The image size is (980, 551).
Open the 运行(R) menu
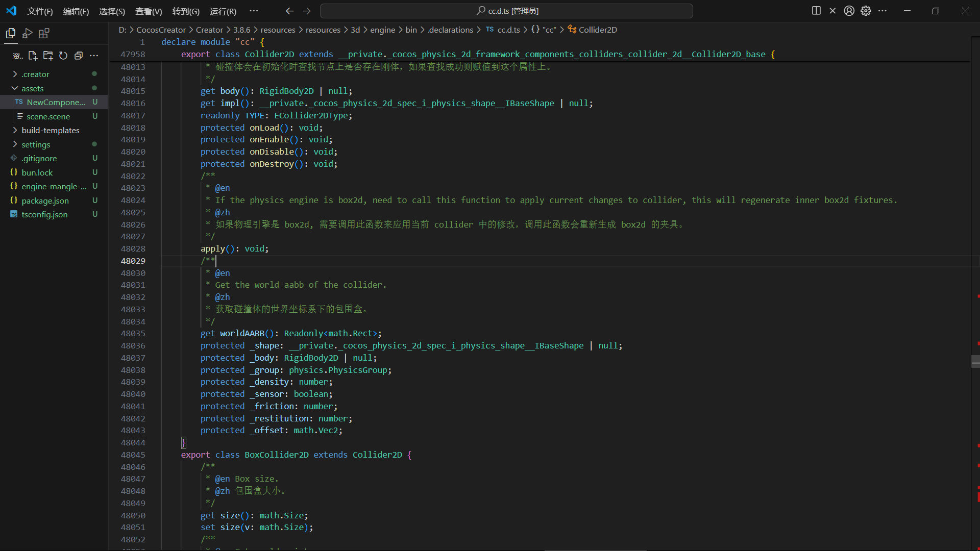coord(223,11)
